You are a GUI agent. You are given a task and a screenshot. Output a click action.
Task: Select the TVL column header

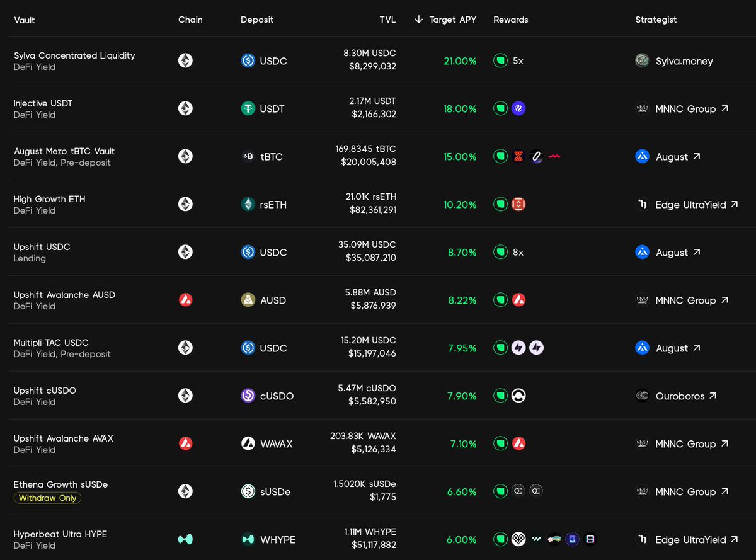387,20
